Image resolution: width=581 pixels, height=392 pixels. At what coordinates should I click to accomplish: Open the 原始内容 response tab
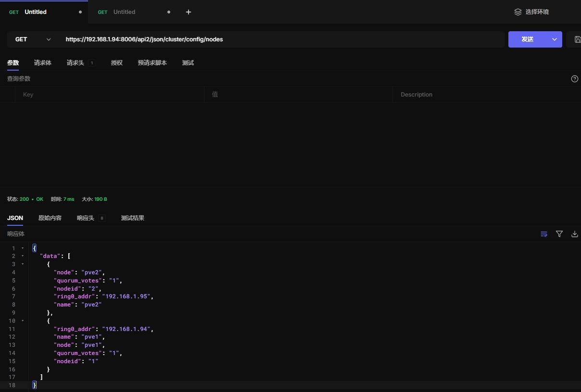[50, 218]
